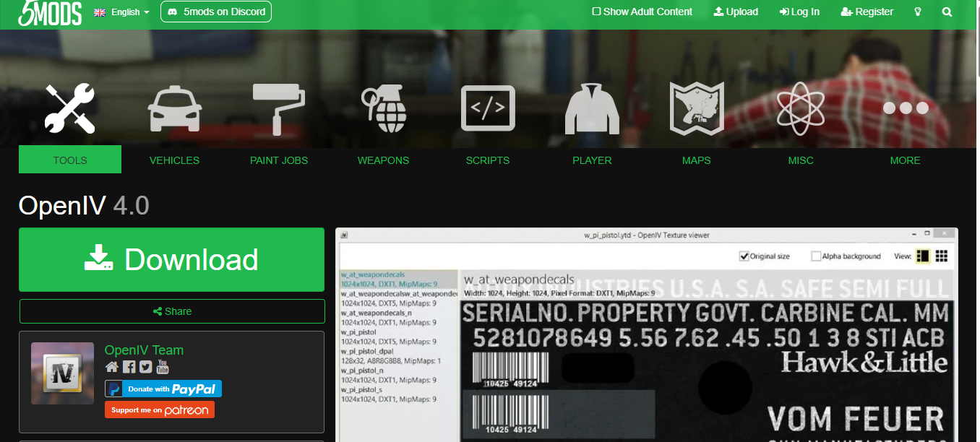Open the PLAYER tab

[x=592, y=160]
